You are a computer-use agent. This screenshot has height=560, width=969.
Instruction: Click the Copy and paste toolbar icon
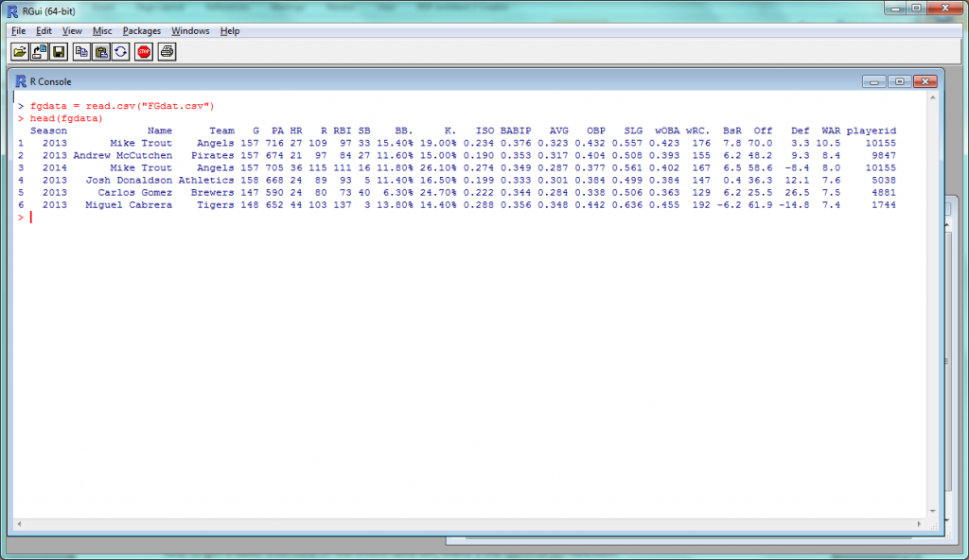(x=120, y=51)
